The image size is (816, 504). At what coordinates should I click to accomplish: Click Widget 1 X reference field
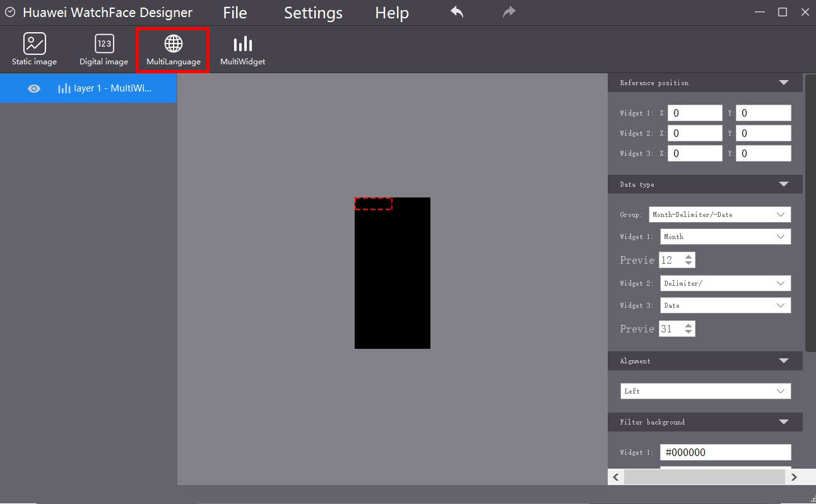[695, 113]
